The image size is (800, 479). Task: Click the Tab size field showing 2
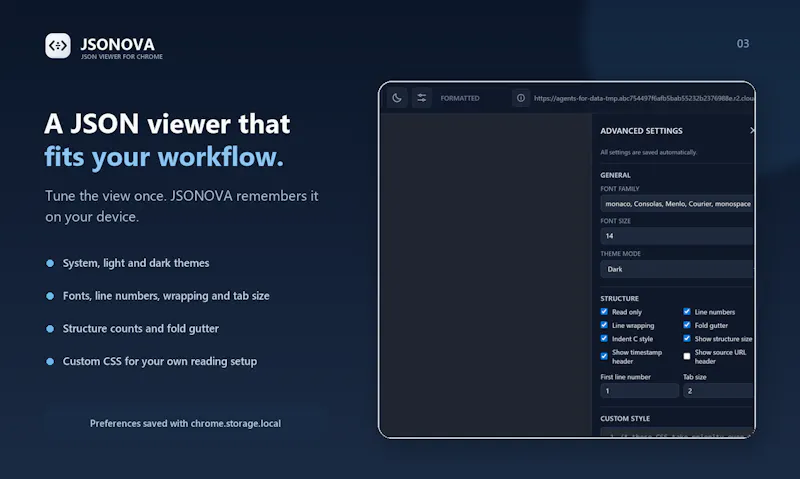(718, 391)
